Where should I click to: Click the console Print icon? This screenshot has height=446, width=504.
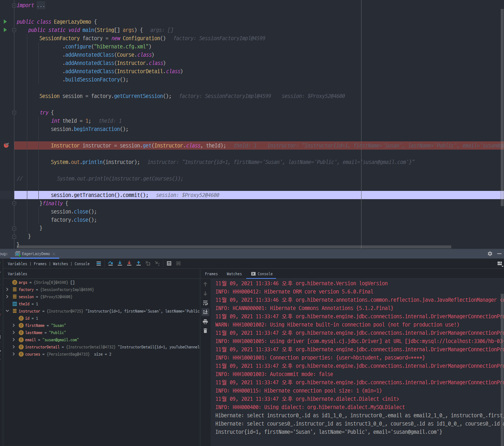[205, 321]
